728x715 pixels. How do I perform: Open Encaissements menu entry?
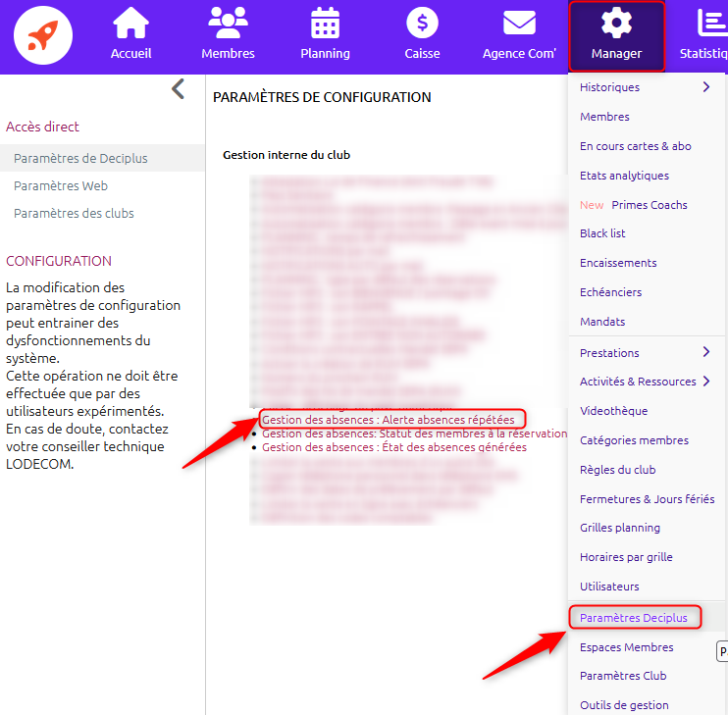point(618,263)
